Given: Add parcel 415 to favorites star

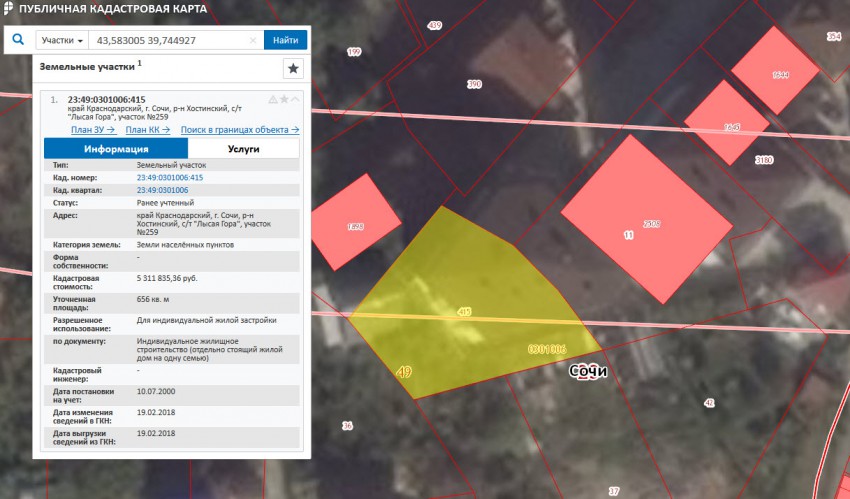Looking at the screenshot, I should (284, 100).
